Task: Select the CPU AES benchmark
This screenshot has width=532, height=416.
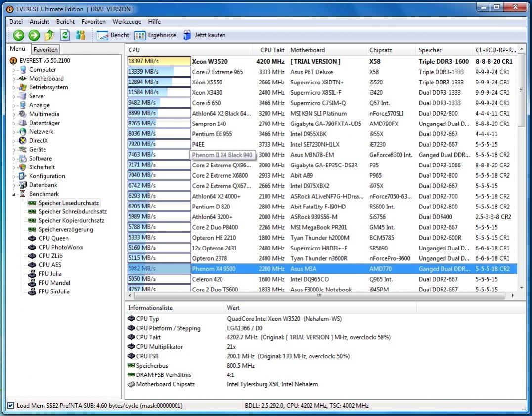Action: [50, 265]
